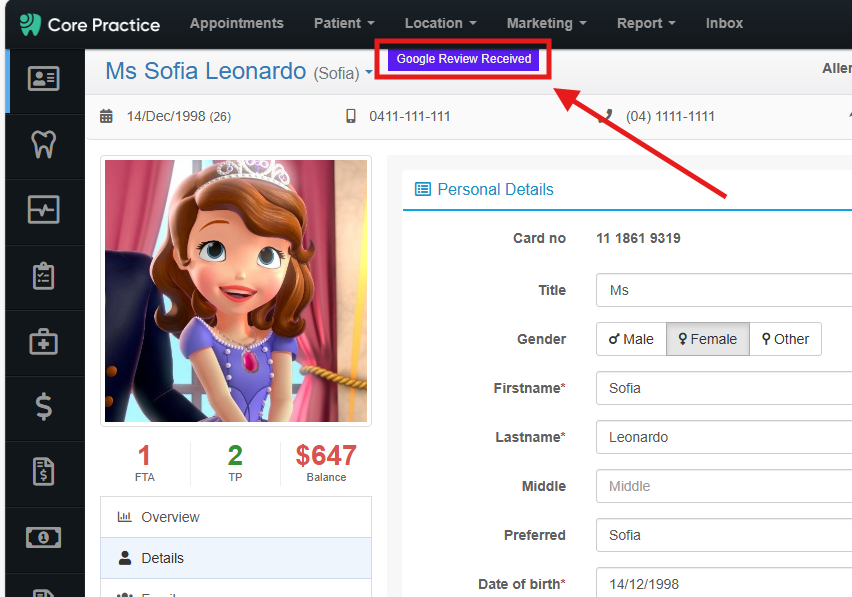
Task: Click the Personal Details list icon
Action: pos(423,189)
